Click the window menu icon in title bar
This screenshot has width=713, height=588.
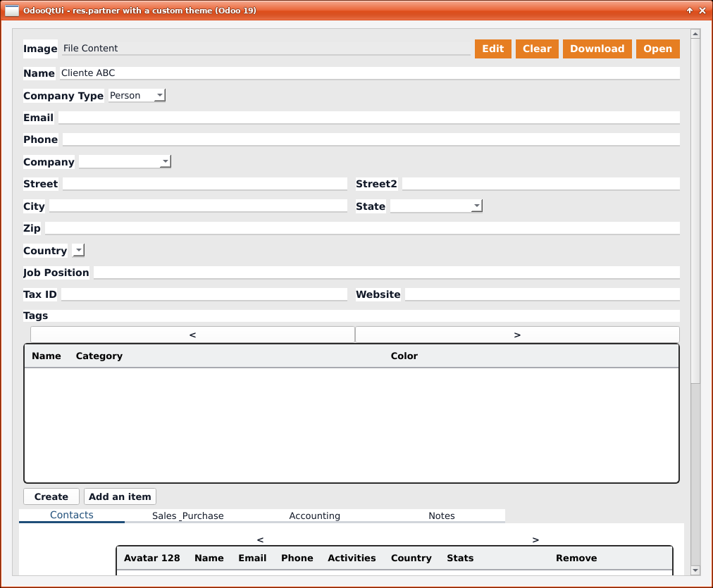click(x=12, y=10)
